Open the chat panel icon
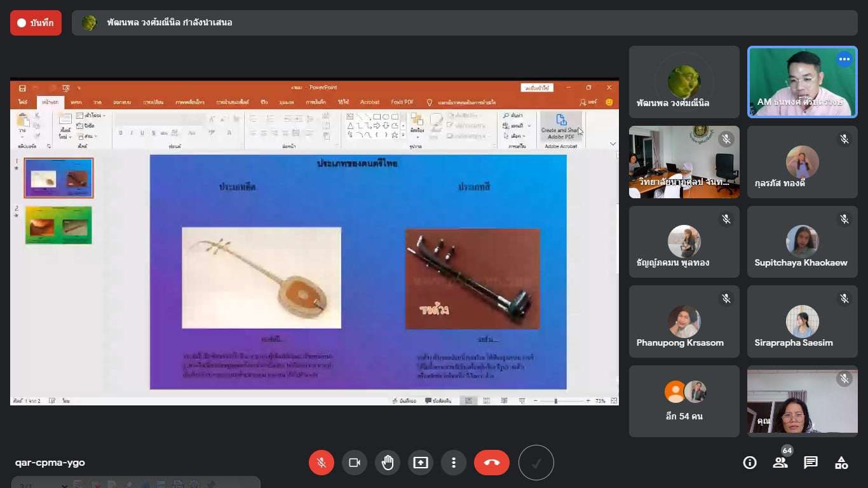The height and width of the screenshot is (488, 868). click(811, 463)
